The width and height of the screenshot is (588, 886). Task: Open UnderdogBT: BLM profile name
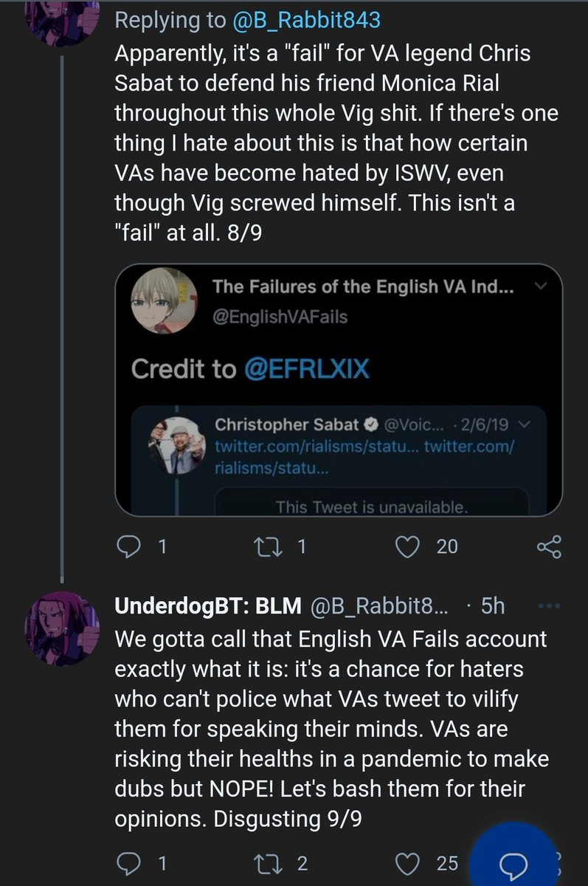[210, 607]
